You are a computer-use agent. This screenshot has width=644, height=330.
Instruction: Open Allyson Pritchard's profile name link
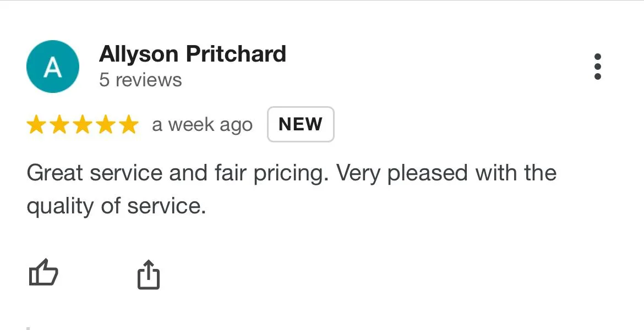[193, 54]
